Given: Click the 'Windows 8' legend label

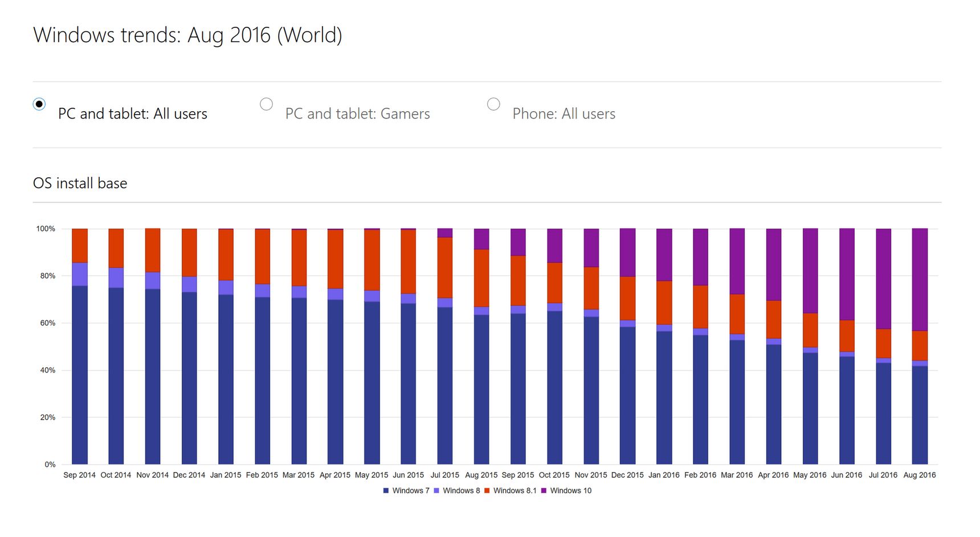Looking at the screenshot, I should [462, 491].
